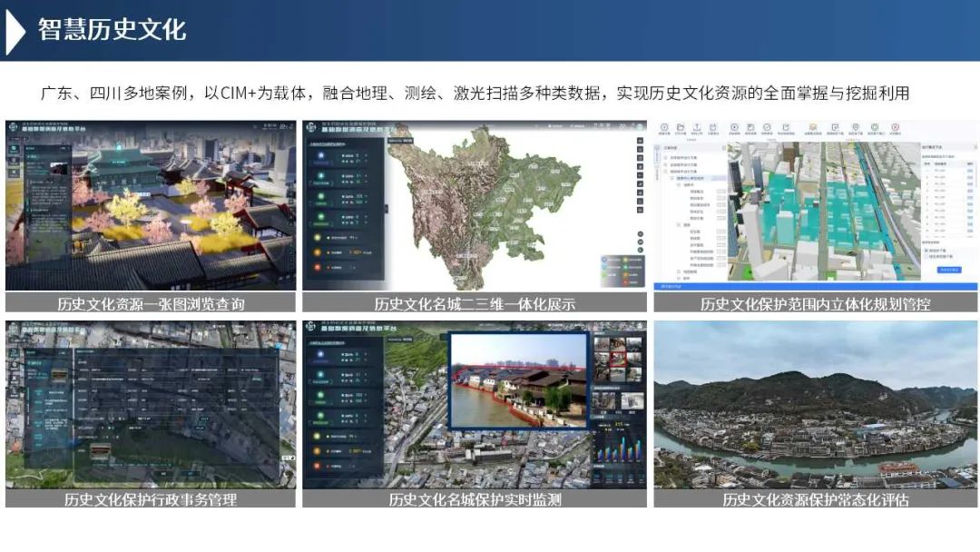The width and height of the screenshot is (980, 552).
Task: Select red-outlined photo in monitoring photo grid
Action: pos(618,359)
